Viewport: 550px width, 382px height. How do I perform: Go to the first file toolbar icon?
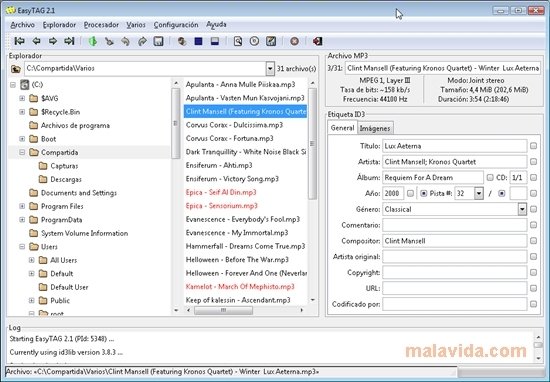19,41
